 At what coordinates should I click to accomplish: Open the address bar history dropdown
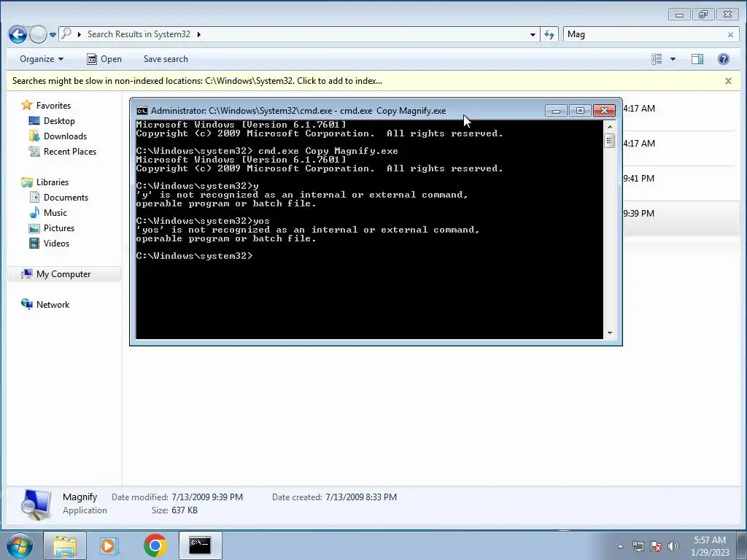(532, 35)
